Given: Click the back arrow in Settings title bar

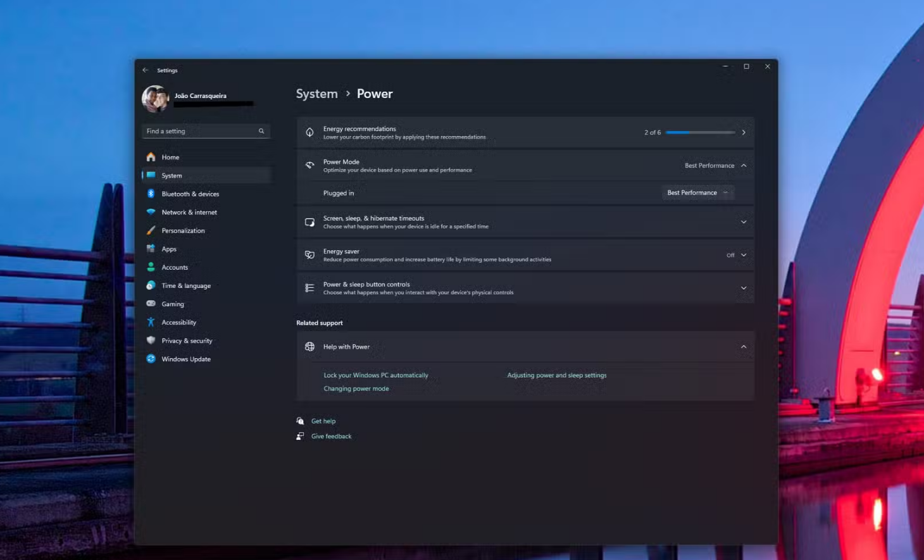Looking at the screenshot, I should point(146,70).
